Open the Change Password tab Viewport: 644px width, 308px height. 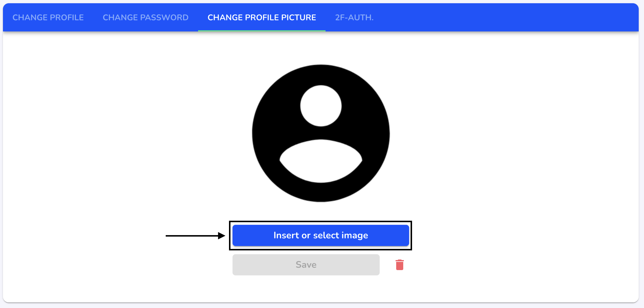145,17
